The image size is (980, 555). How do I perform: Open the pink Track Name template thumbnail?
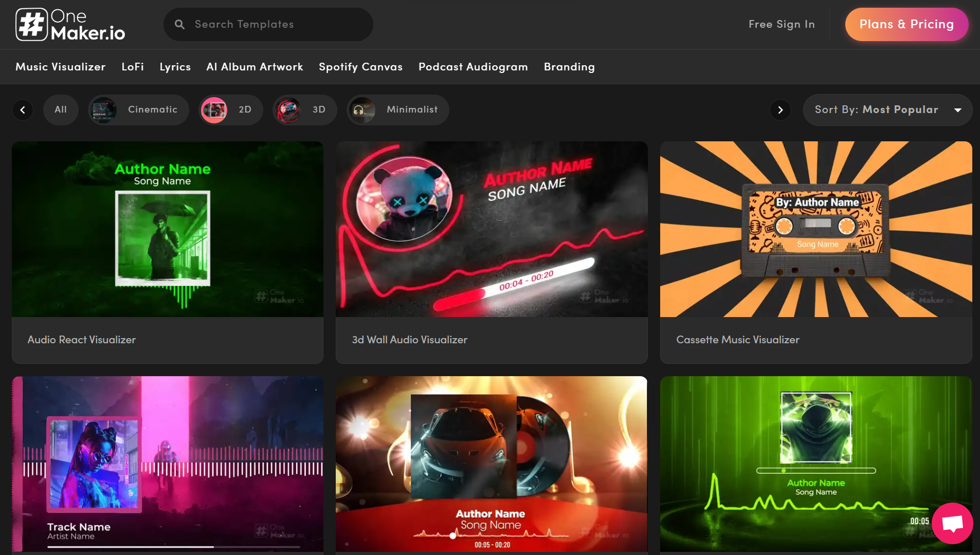[x=168, y=464]
